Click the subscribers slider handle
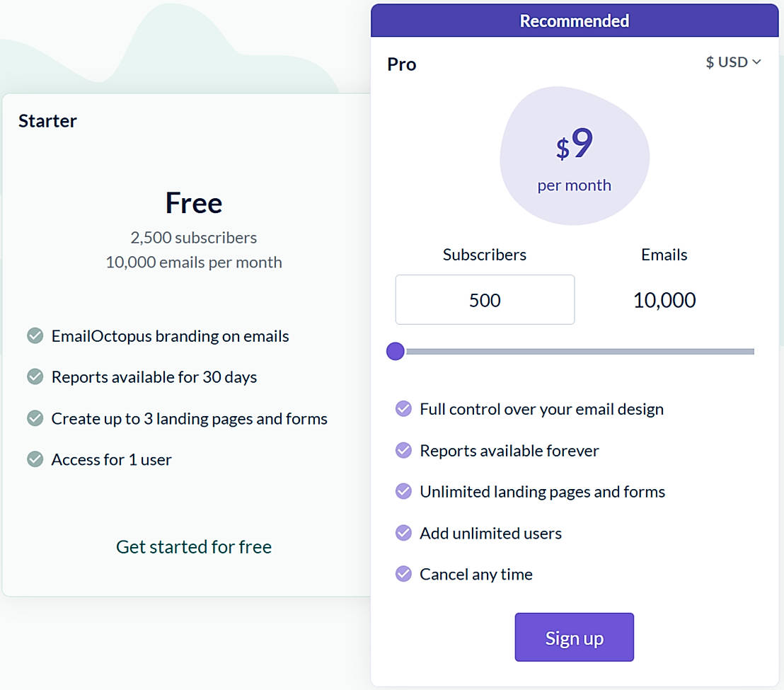Screen dimensions: 784x690 396,351
